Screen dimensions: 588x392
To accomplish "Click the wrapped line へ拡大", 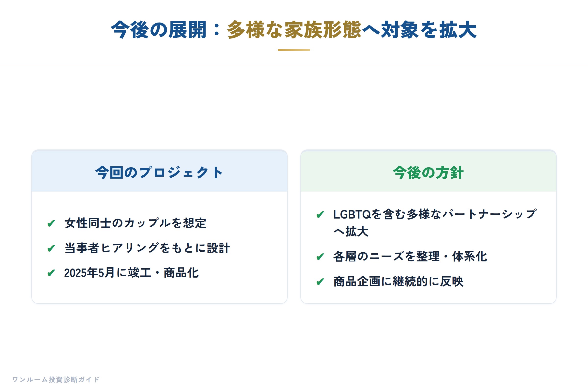I will (351, 231).
